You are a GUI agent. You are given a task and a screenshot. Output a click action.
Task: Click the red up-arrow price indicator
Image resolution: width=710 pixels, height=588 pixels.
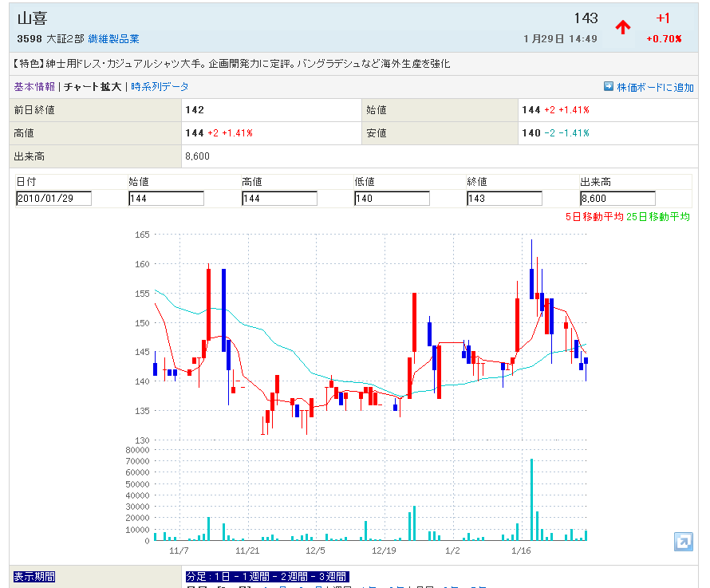click(623, 27)
